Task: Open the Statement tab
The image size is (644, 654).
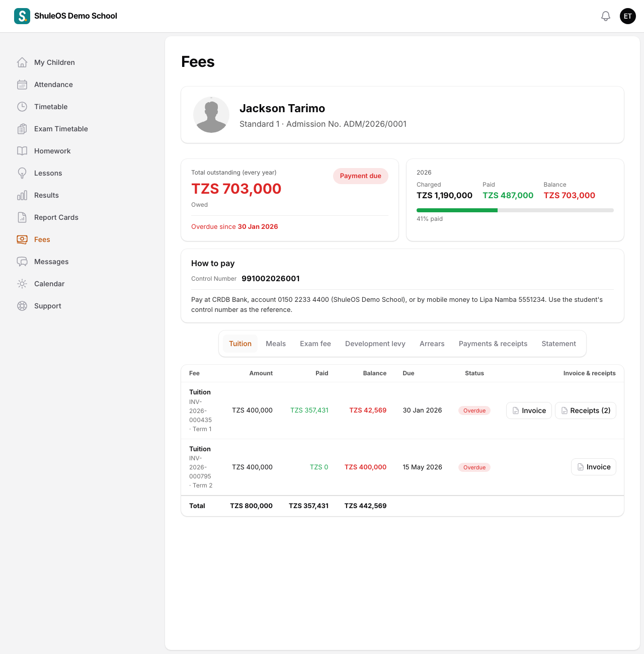Action: tap(559, 344)
